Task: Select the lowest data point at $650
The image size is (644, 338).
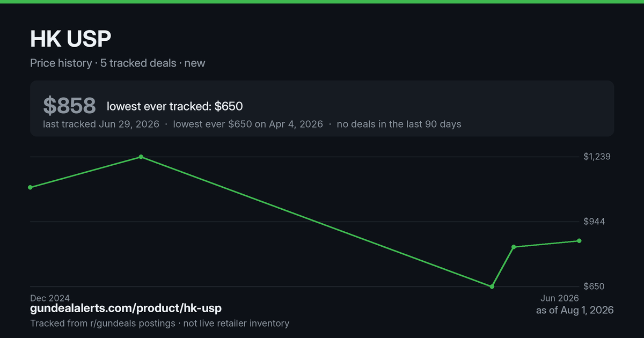Action: pos(492,286)
